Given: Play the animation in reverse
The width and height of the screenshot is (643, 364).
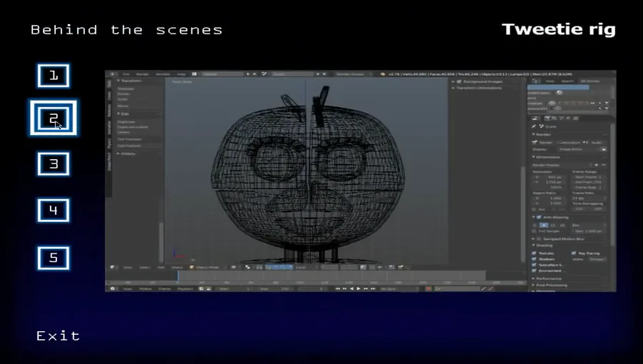Looking at the screenshot, I should click(x=352, y=288).
